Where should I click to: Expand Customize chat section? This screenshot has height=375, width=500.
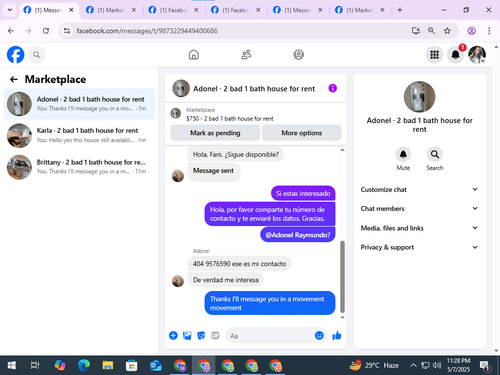tap(419, 189)
